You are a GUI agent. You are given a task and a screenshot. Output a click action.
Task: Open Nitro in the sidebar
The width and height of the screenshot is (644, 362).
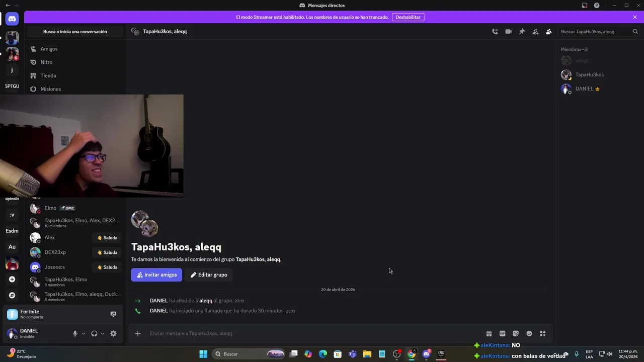[x=75, y=62]
